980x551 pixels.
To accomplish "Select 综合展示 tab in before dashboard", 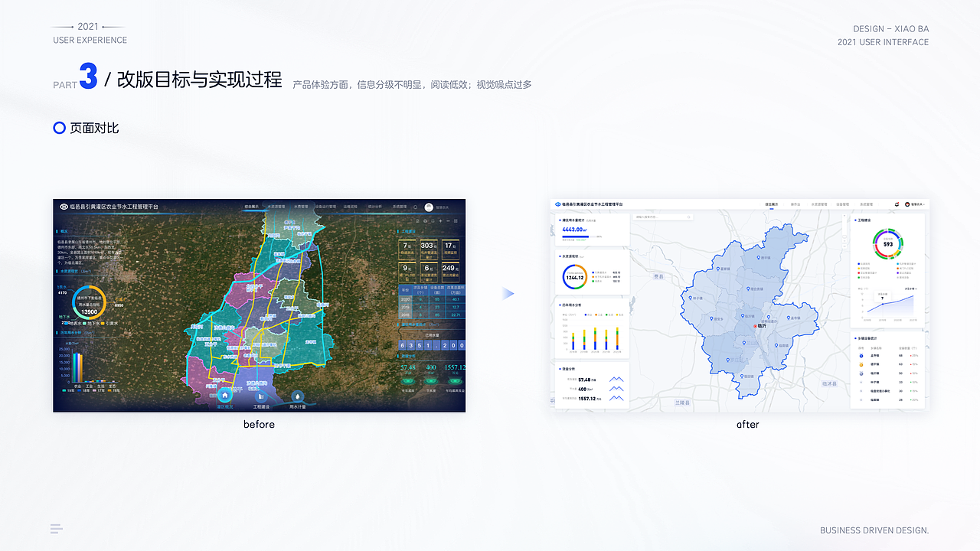I will [252, 207].
